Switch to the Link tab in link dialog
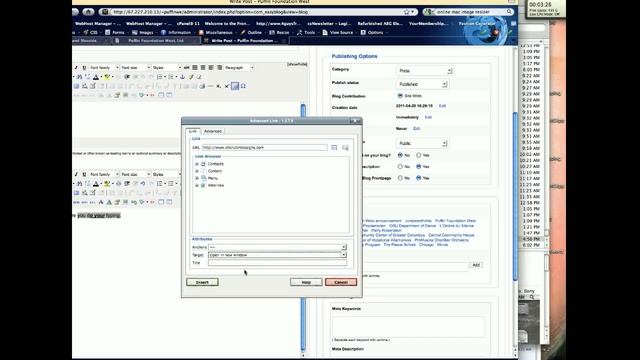 [x=193, y=131]
